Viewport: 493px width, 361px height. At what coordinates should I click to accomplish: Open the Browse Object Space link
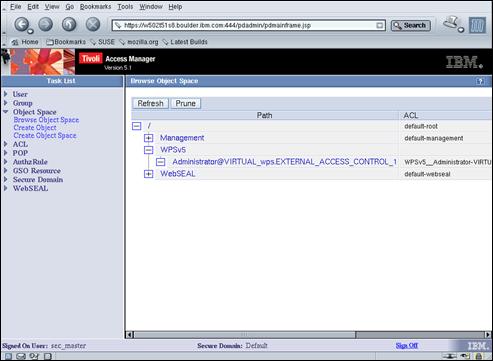pos(46,120)
